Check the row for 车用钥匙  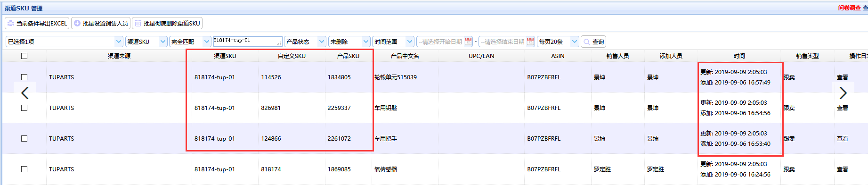coord(24,108)
